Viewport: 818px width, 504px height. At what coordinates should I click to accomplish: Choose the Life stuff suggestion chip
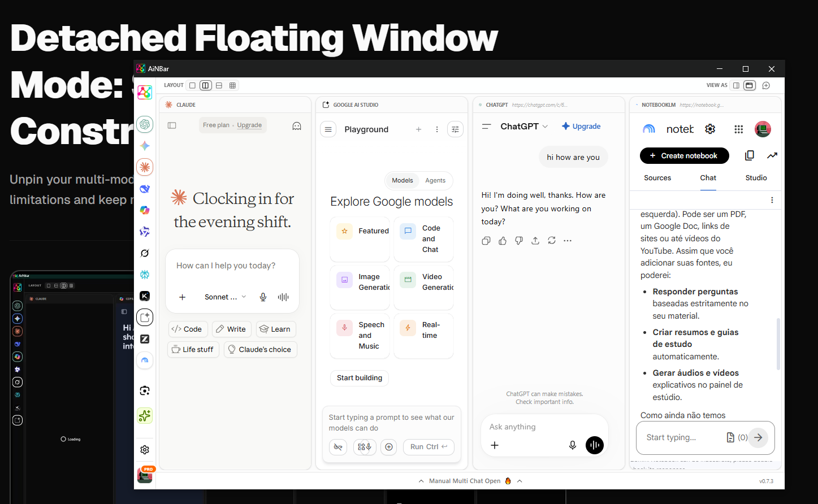(193, 349)
